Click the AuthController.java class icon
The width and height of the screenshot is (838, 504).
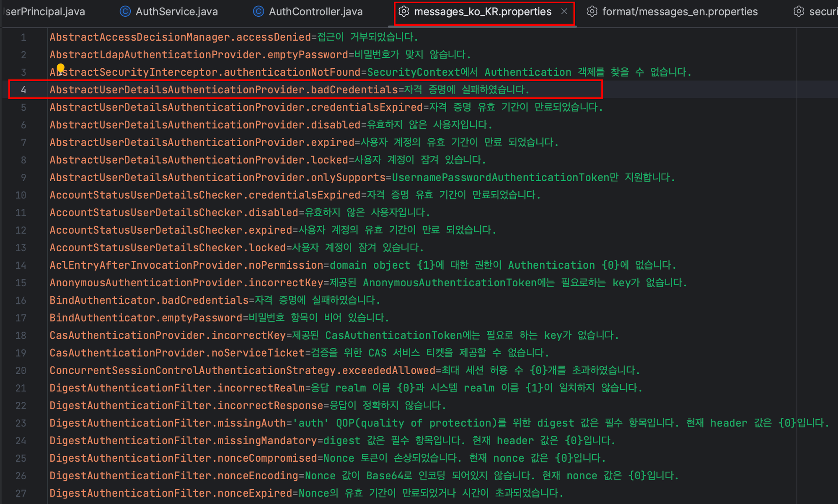pyautogui.click(x=259, y=11)
